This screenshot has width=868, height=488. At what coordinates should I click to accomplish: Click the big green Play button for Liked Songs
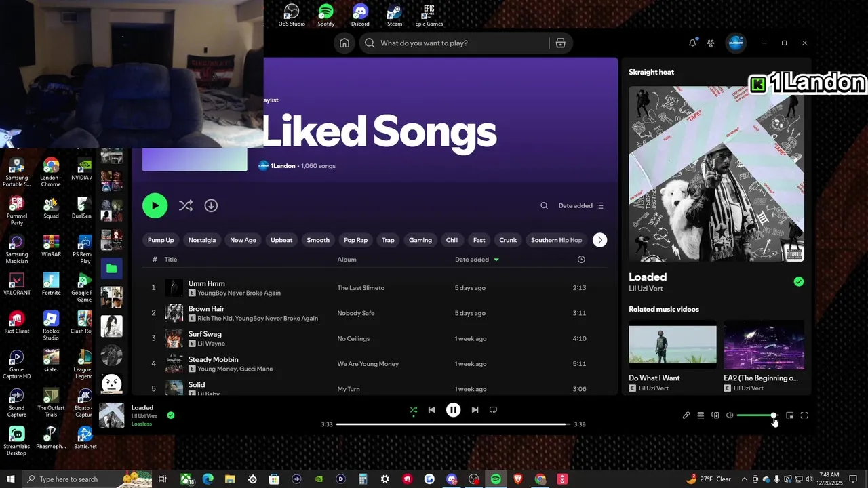pyautogui.click(x=155, y=205)
